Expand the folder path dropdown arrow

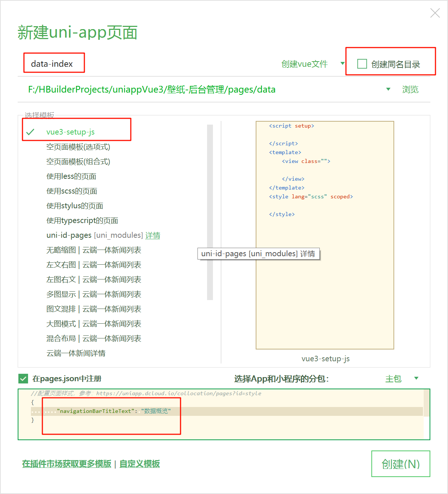coord(388,89)
